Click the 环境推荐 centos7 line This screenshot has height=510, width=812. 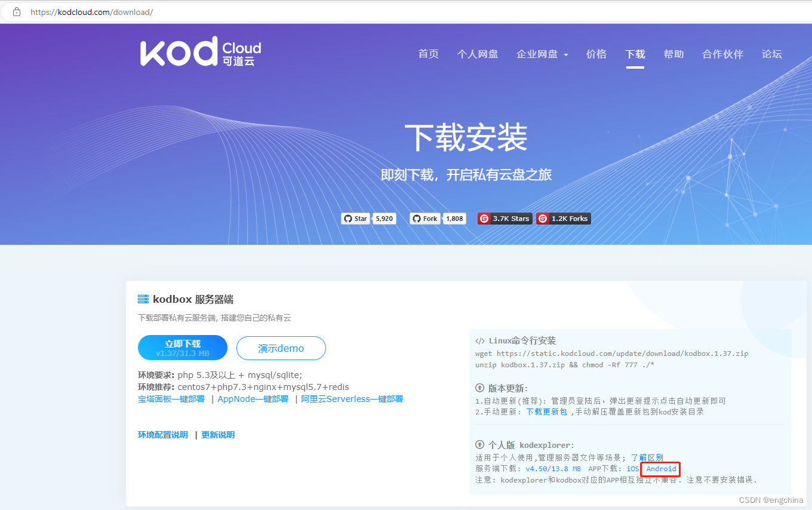click(x=244, y=387)
